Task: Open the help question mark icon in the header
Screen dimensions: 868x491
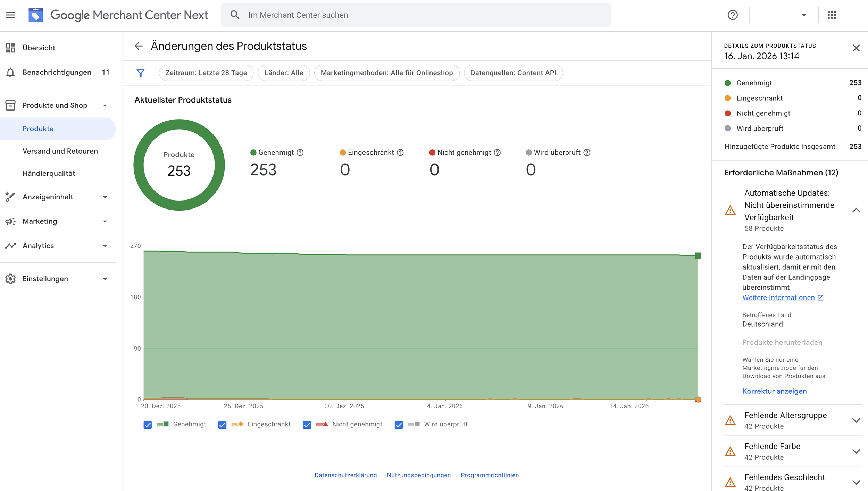Action: pyautogui.click(x=733, y=15)
